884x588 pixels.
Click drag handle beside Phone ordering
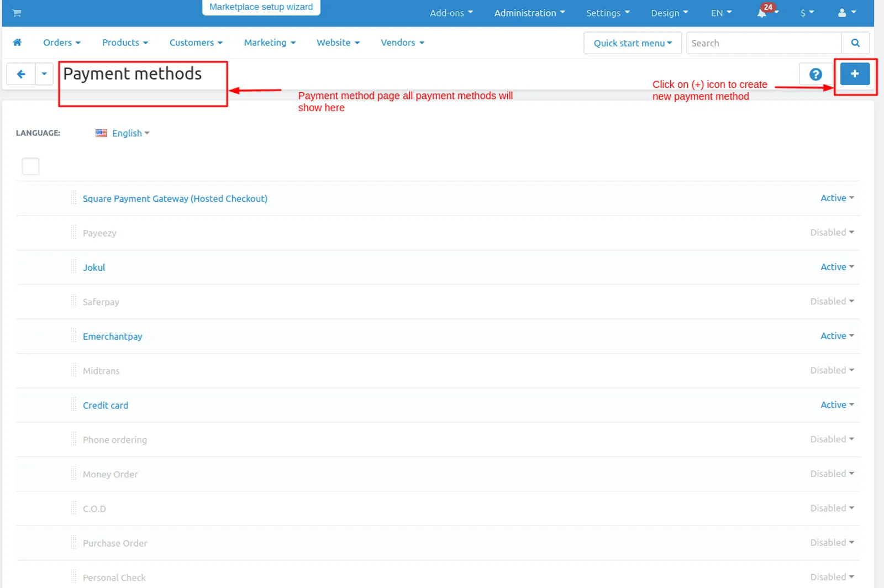73,439
